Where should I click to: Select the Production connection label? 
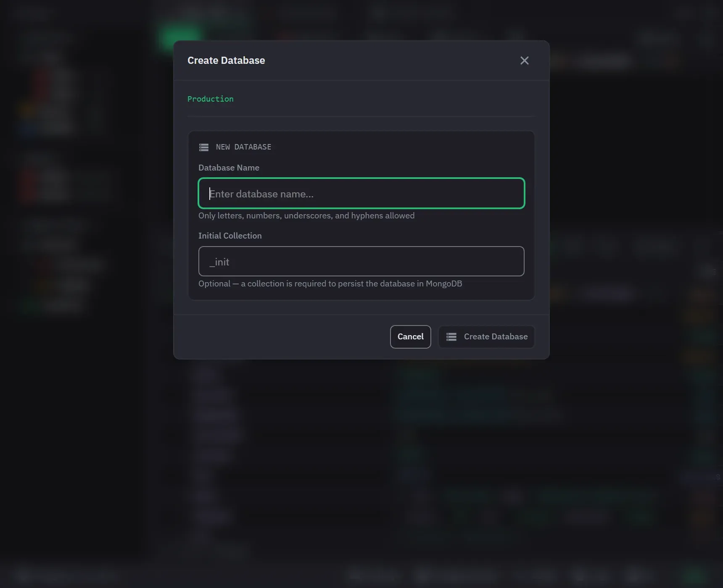tap(211, 99)
